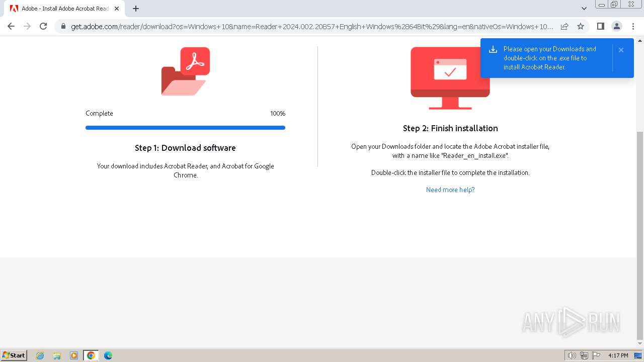Click the red monitor installation illustration

click(x=450, y=78)
